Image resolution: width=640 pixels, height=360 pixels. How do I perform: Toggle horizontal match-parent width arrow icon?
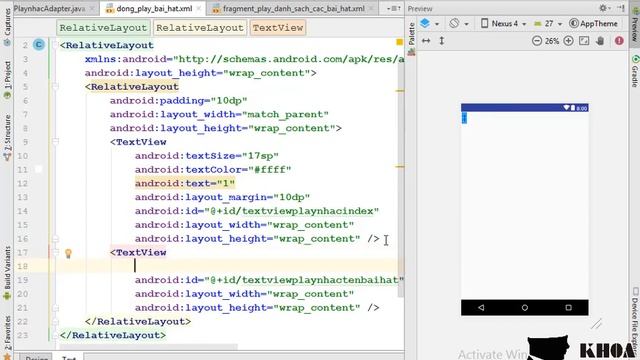426,41
